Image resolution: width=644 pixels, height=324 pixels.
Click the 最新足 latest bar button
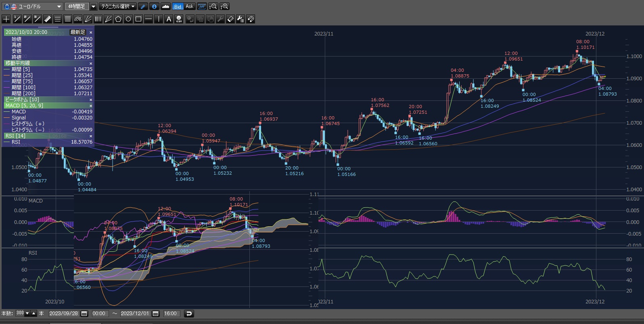pos(77,32)
